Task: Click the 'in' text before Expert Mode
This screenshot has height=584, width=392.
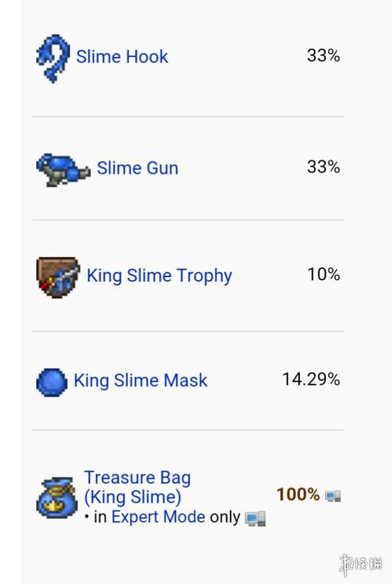Action: 100,517
